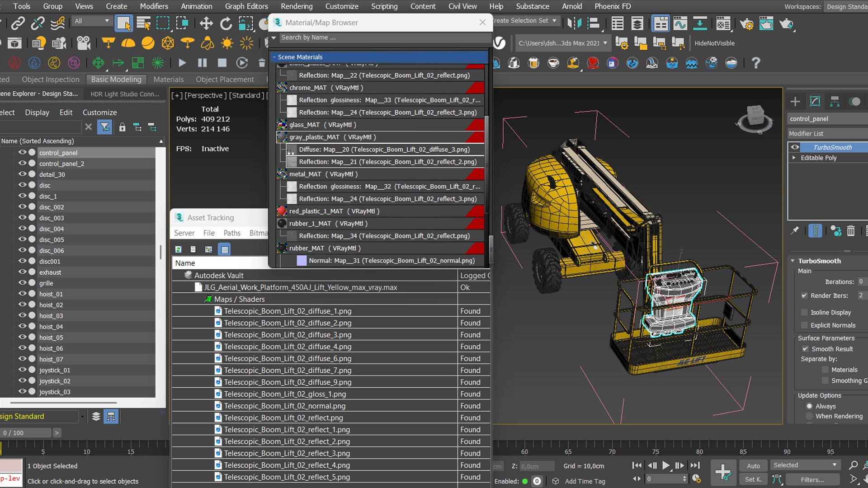Switch to Object Inspection ribbon tab
This screenshot has height=488, width=868.
tap(51, 79)
